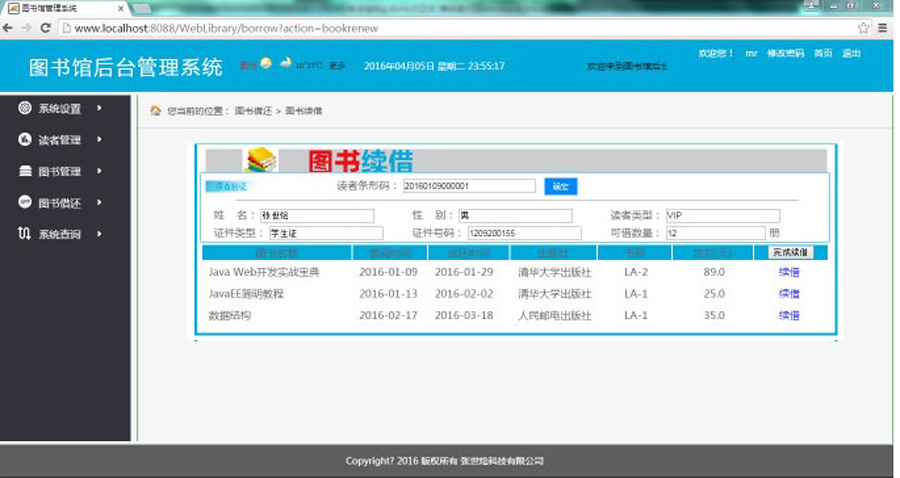Screen dimensions: 900x478
Task: Reload the page with the browser refresh icon
Action: 46,28
